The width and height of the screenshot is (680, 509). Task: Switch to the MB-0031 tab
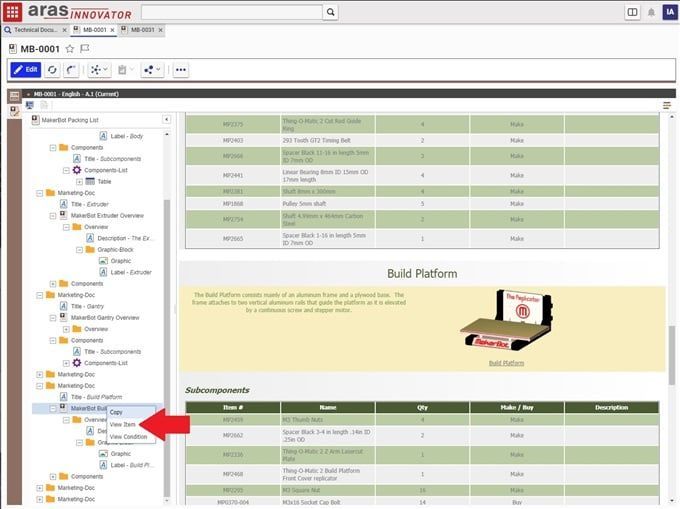pyautogui.click(x=141, y=30)
